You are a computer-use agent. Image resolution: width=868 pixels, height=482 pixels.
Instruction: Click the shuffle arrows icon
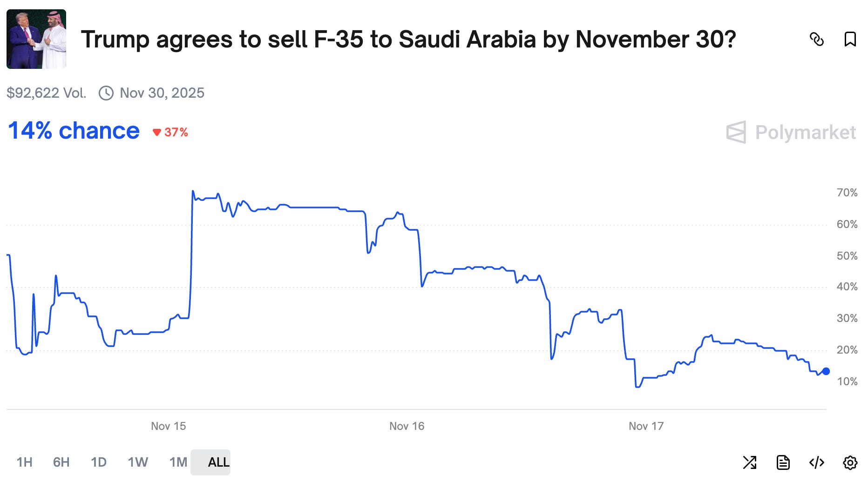(x=750, y=462)
